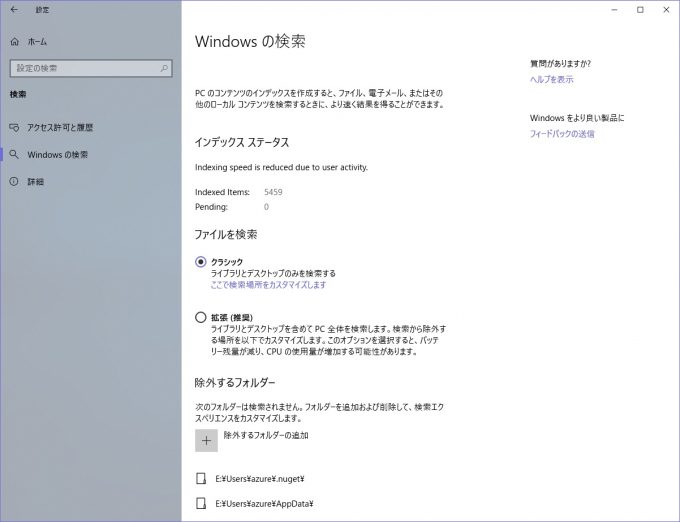Click the 質問がありますか? text

click(560, 64)
